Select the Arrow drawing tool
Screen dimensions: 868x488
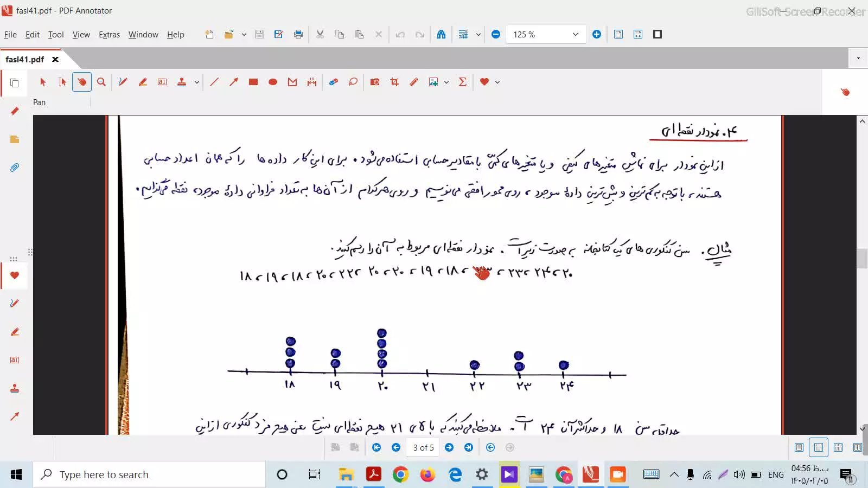(x=234, y=82)
